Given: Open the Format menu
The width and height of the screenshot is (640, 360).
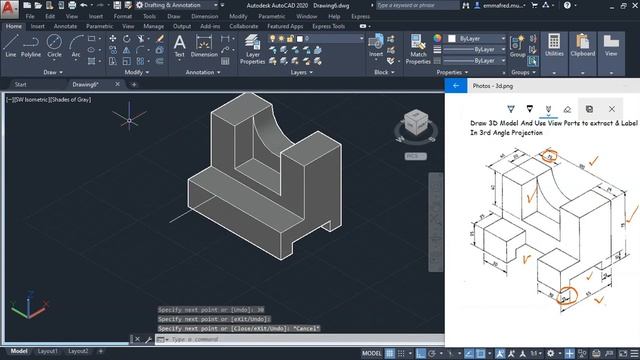Looking at the screenshot, I should click(122, 16).
